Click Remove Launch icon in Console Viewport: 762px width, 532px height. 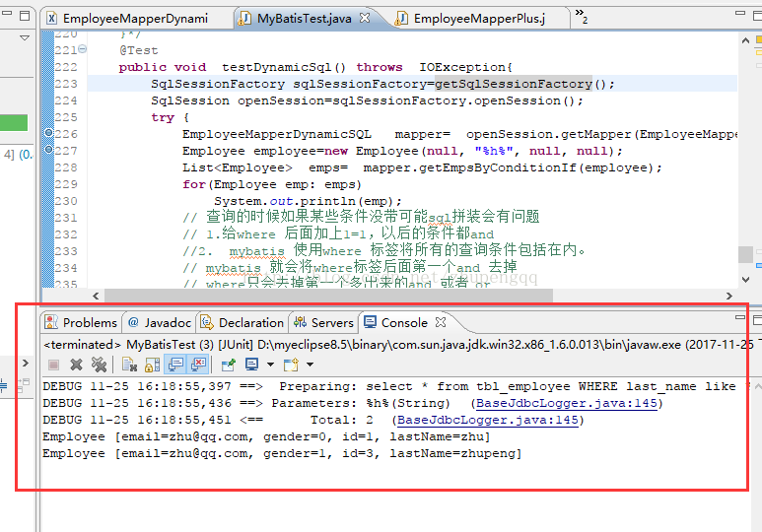tap(76, 365)
